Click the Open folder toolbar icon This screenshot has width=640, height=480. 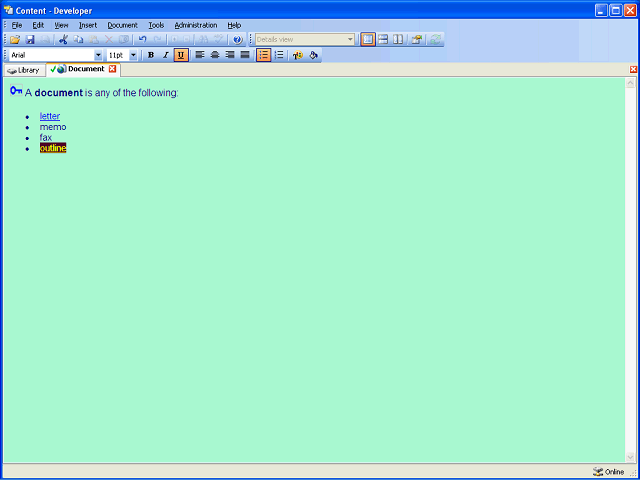tap(15, 40)
